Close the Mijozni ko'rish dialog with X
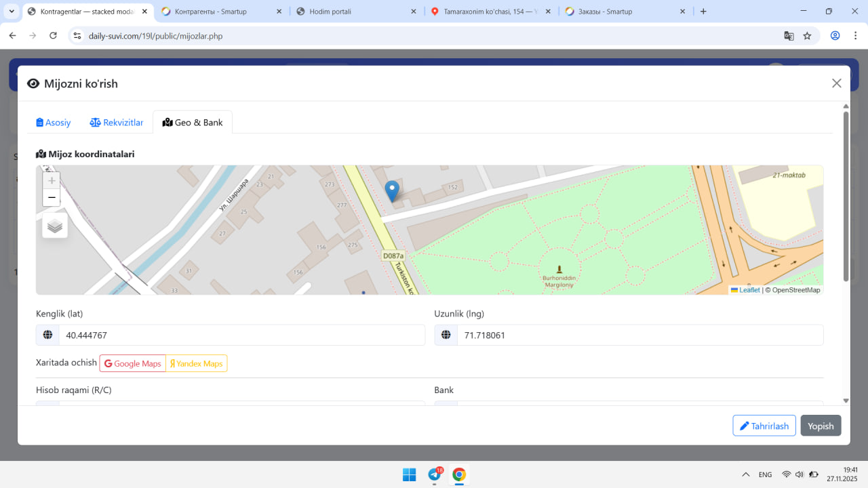Image resolution: width=868 pixels, height=488 pixels. [x=836, y=83]
